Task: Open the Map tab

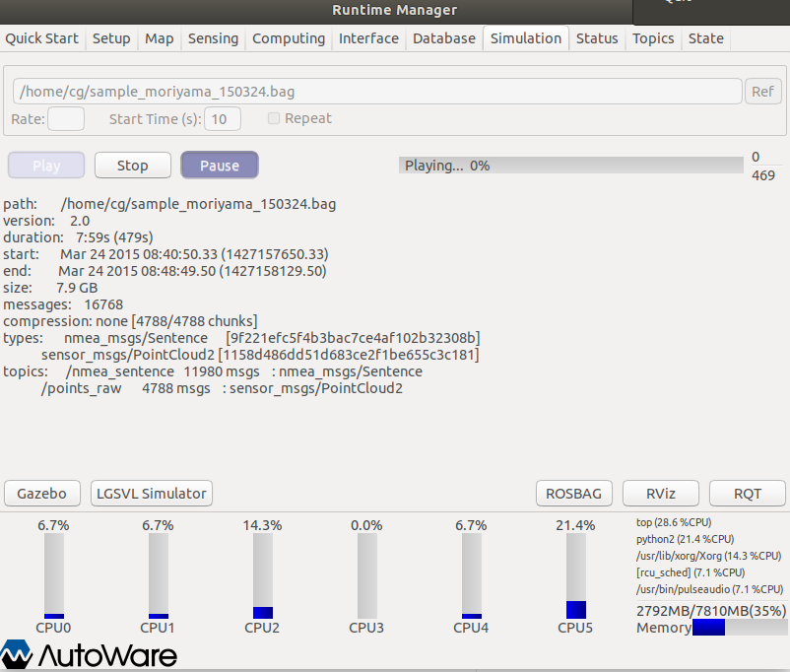Action: pos(160,38)
